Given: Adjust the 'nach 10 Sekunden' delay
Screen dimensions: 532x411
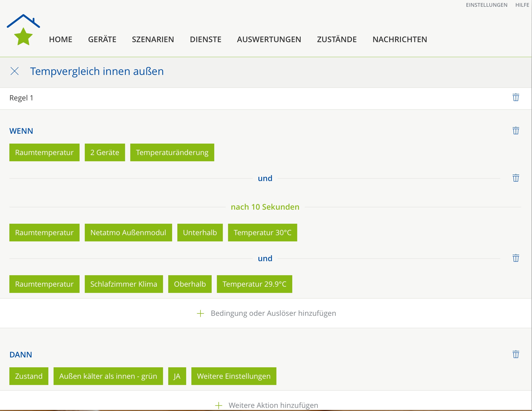Looking at the screenshot, I should (x=265, y=207).
